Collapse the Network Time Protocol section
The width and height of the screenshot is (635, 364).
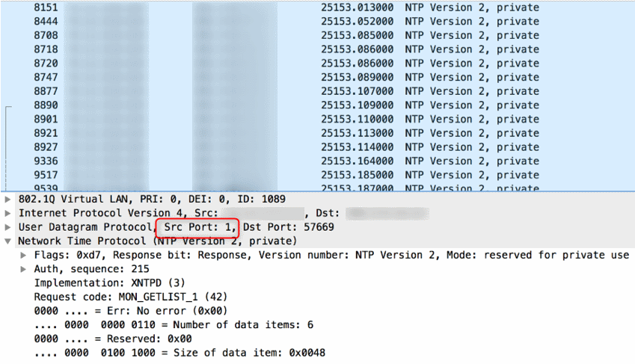point(7,241)
